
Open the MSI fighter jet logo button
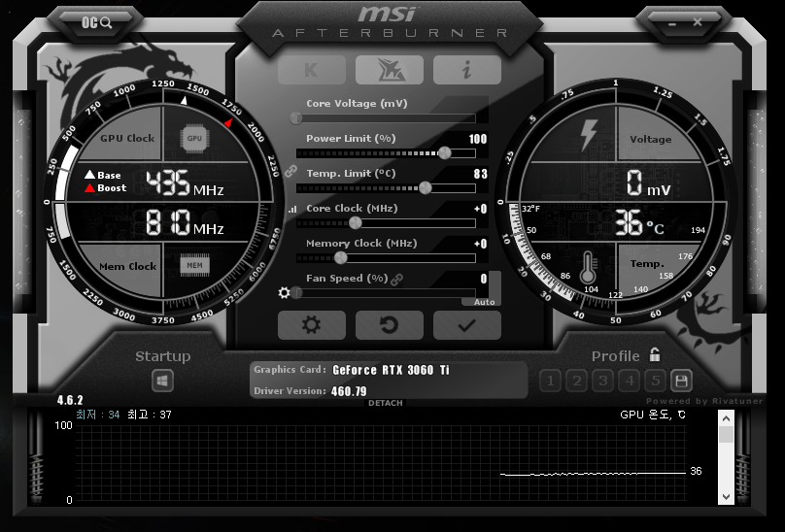pos(390,70)
